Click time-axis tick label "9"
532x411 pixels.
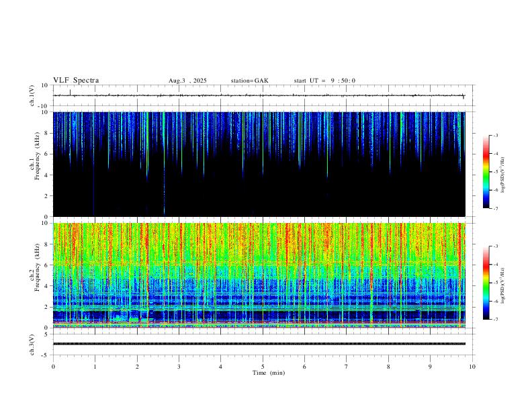click(x=430, y=367)
